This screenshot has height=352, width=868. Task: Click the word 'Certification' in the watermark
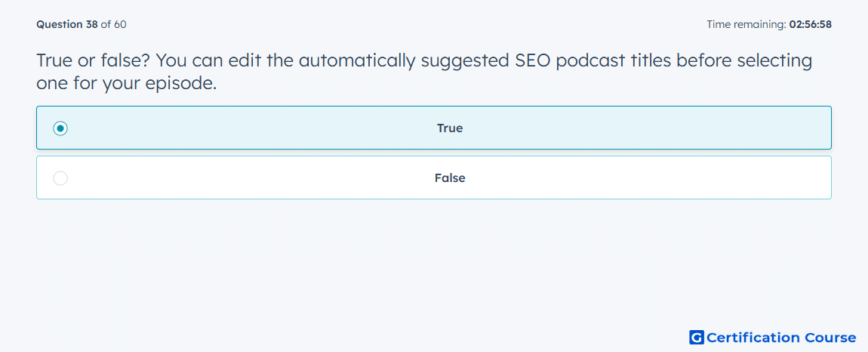(x=753, y=337)
